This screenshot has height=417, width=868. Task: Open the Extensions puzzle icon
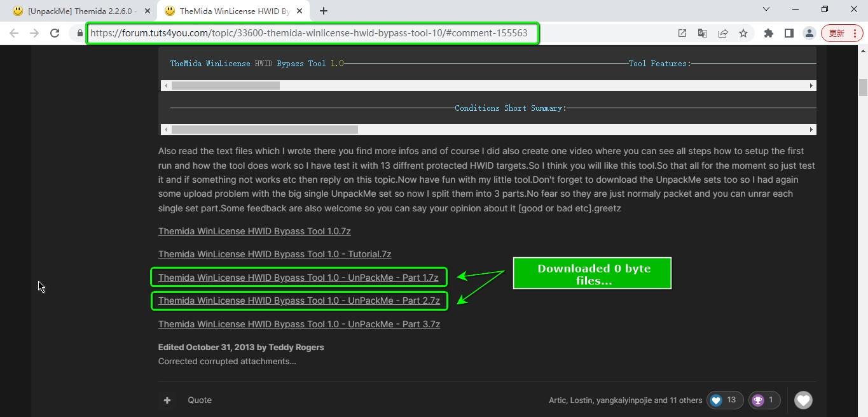768,33
